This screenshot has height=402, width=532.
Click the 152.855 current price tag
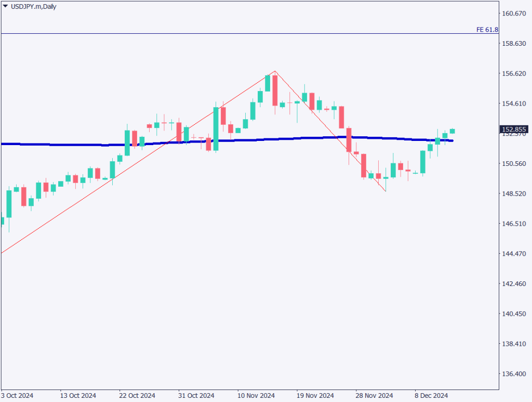coord(514,129)
